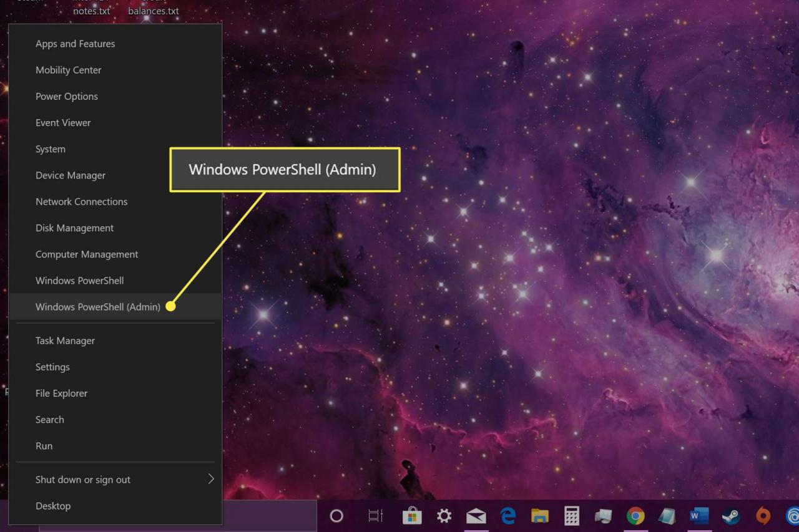The width and height of the screenshot is (799, 532).
Task: Select Mobility Center
Action: pyautogui.click(x=115, y=70)
